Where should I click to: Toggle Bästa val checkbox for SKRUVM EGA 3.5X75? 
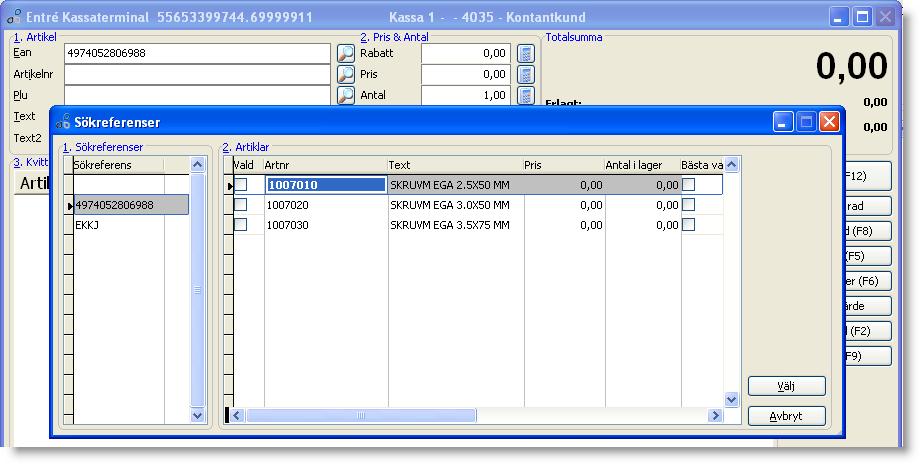pyautogui.click(x=689, y=224)
